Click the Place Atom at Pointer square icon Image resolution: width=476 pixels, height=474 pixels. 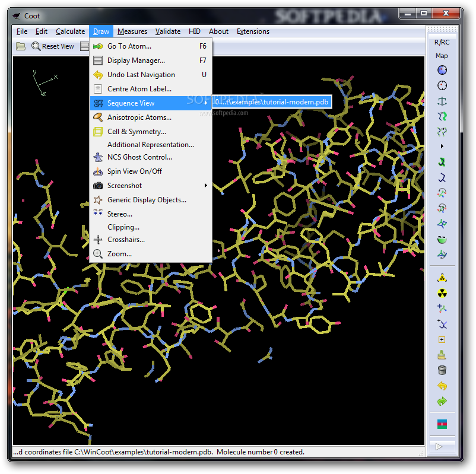442,339
